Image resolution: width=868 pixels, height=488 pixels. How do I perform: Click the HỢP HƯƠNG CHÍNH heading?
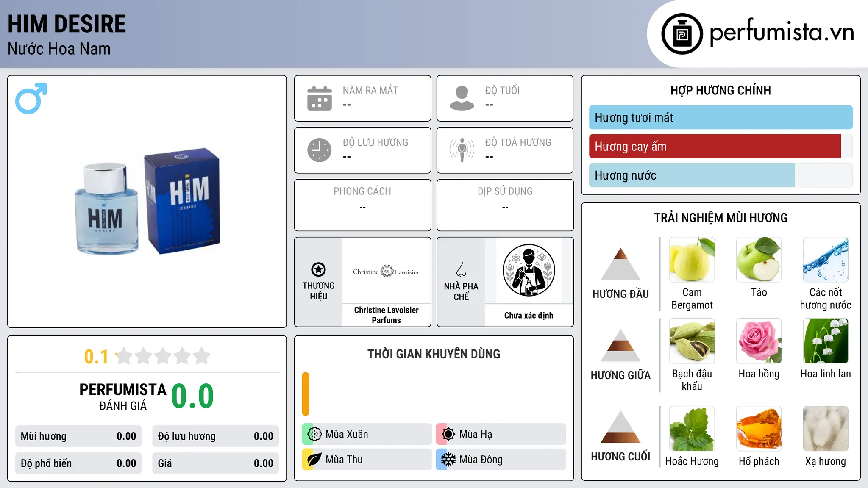[721, 90]
